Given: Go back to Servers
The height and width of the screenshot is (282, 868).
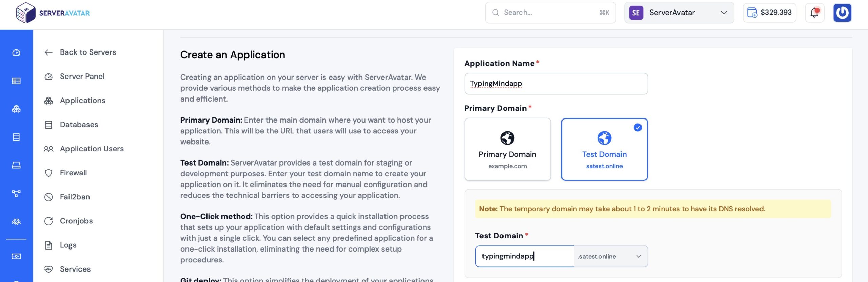Looking at the screenshot, I should 80,52.
